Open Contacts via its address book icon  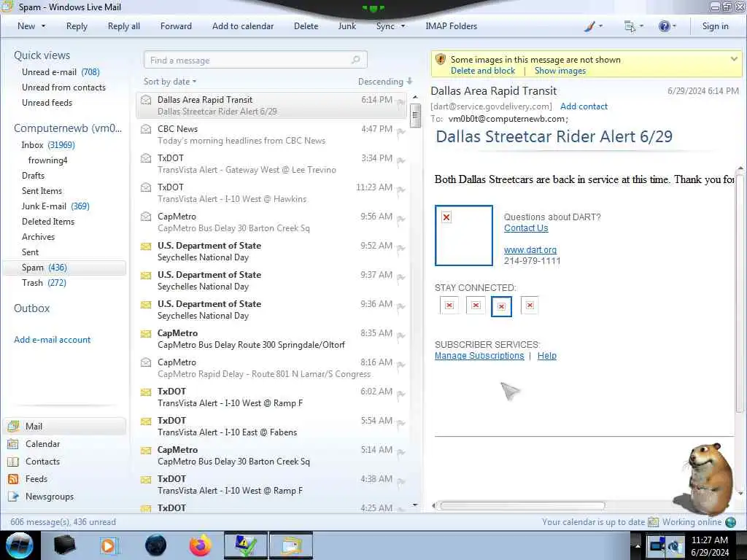point(13,462)
